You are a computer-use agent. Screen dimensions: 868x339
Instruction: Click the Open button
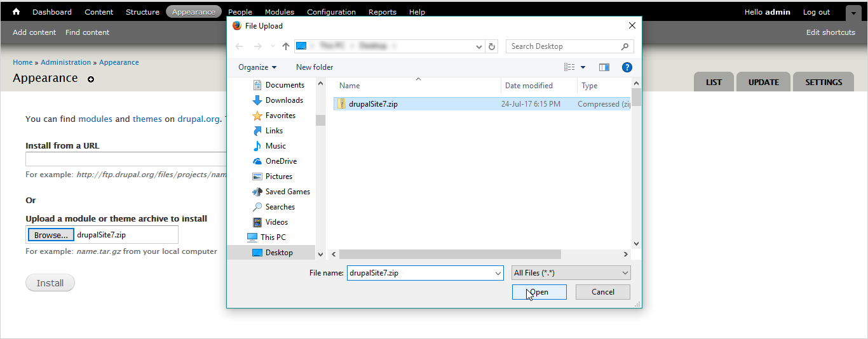click(x=539, y=292)
